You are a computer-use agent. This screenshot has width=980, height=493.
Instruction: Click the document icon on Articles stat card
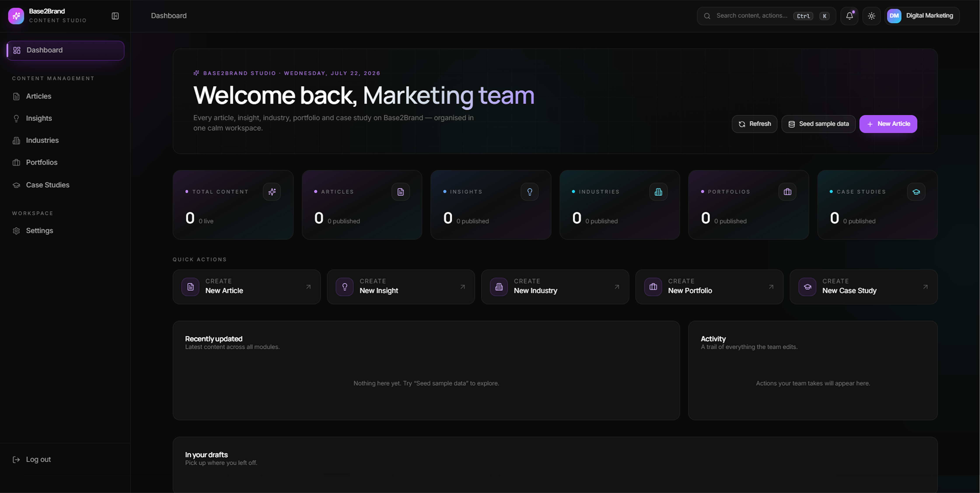point(401,192)
